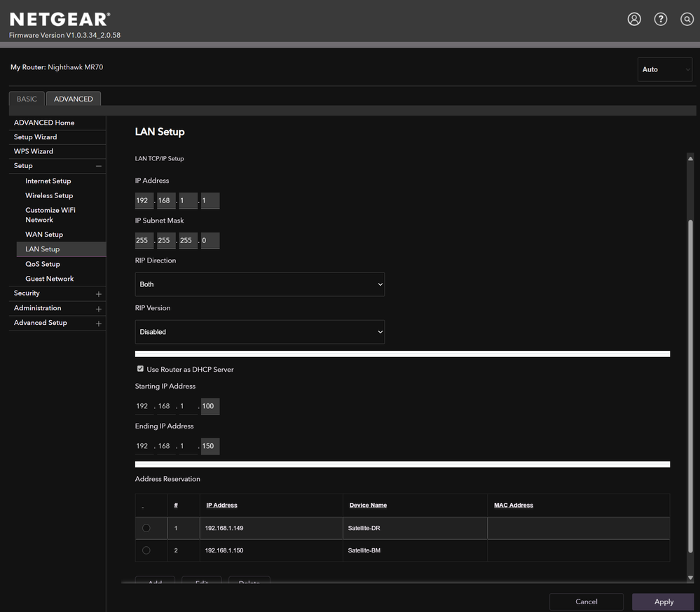Open the search magnifier icon
Screen dimensions: 700x612
(687, 20)
